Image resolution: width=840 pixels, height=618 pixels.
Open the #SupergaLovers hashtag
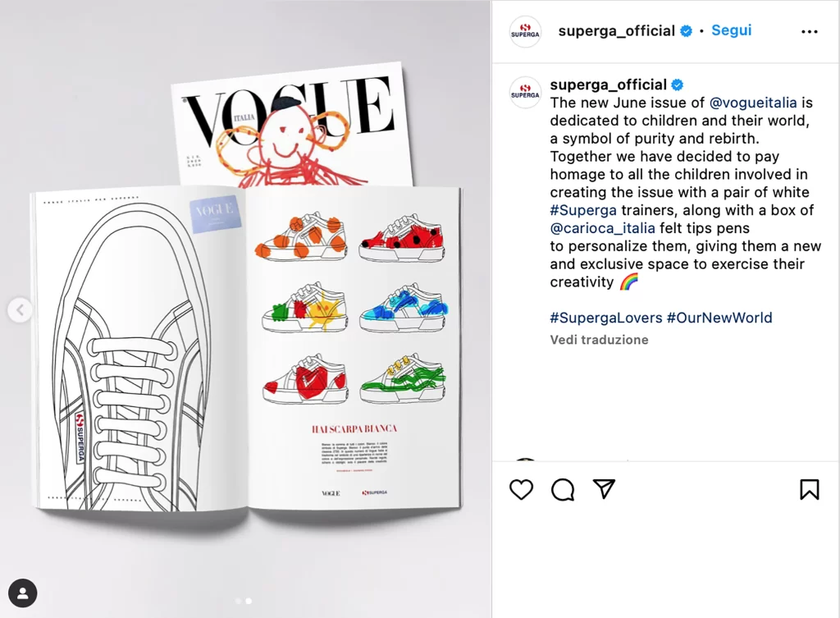[606, 318]
